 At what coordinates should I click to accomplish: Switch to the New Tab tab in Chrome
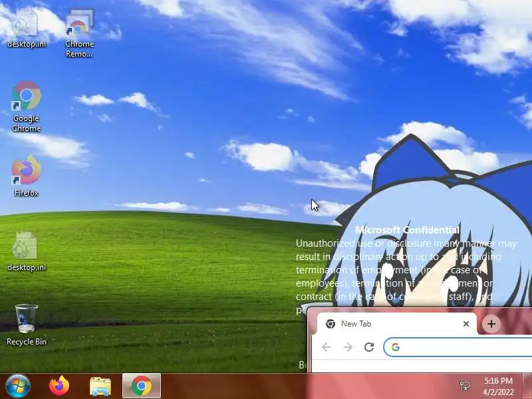[396, 324]
